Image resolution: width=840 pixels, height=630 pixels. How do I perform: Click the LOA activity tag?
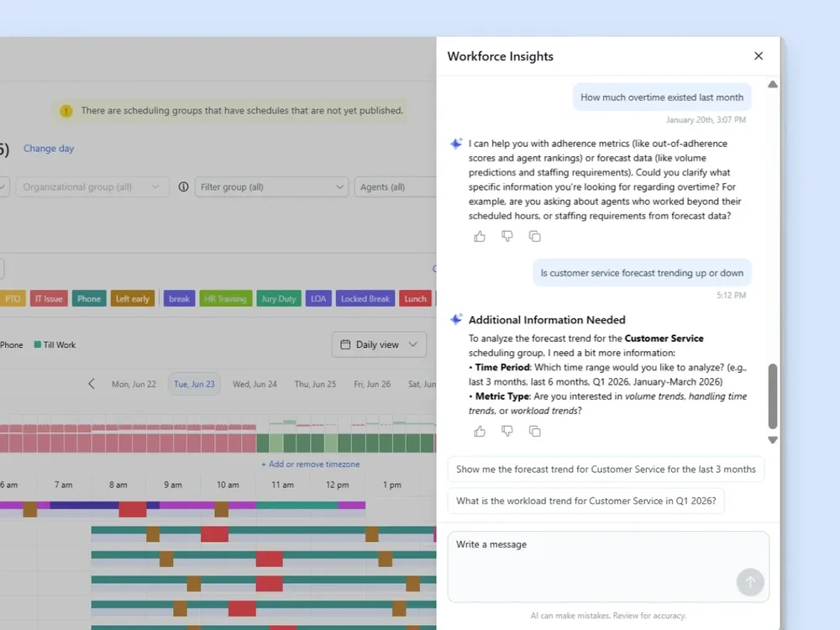point(318,298)
